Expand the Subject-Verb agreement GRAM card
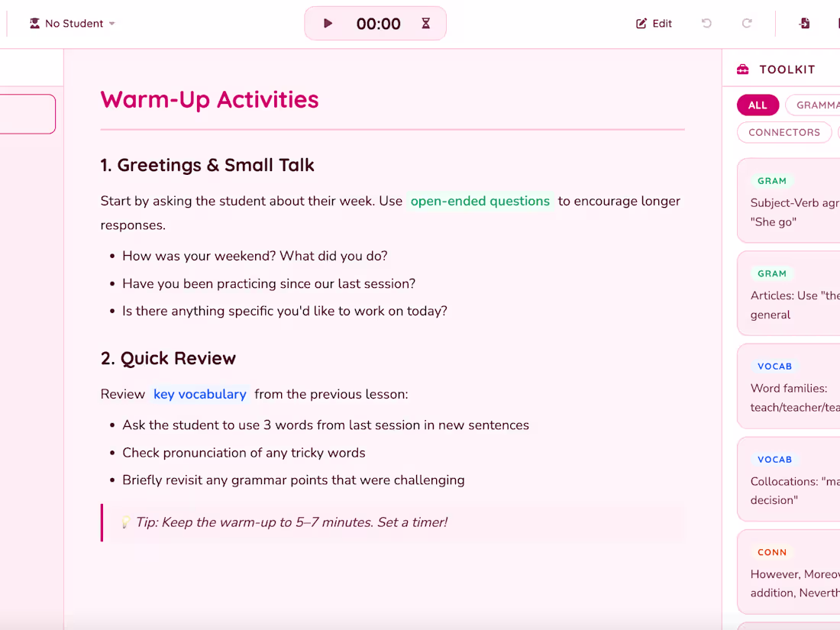The height and width of the screenshot is (630, 840). point(794,200)
